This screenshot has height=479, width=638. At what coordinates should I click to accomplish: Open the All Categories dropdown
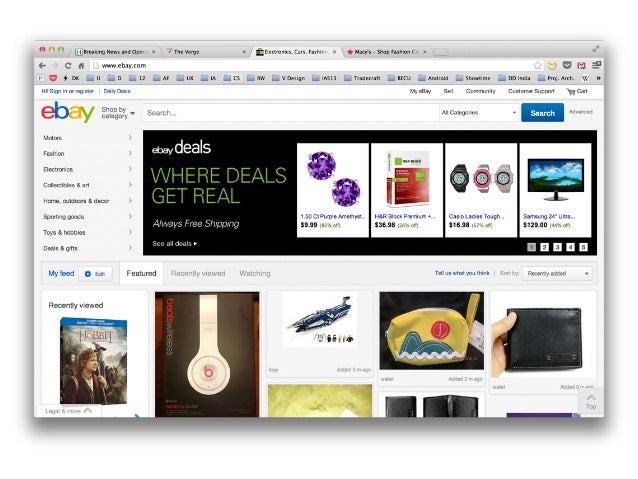coord(479,113)
